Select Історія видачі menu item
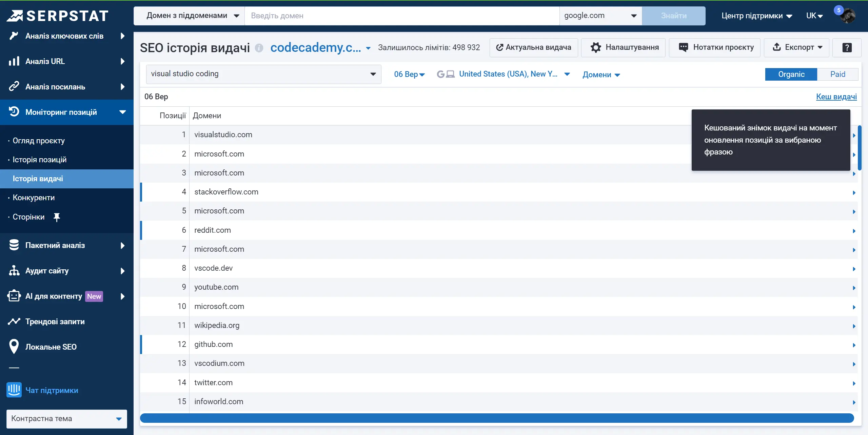Screen dimensions: 868x435 (67, 179)
